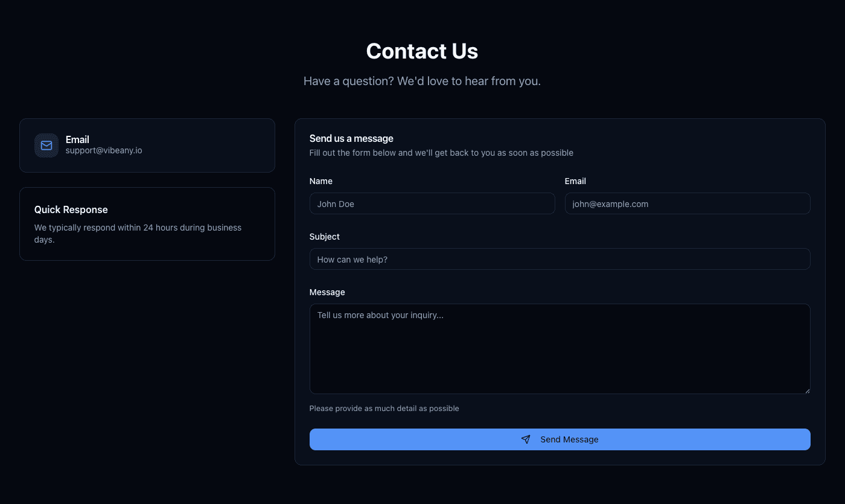
Task: Focus the Email field with john@example.com placeholder
Action: pos(687,204)
